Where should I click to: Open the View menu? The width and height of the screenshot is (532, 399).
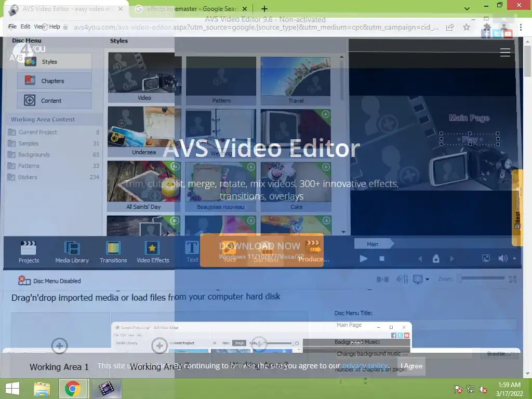point(39,26)
